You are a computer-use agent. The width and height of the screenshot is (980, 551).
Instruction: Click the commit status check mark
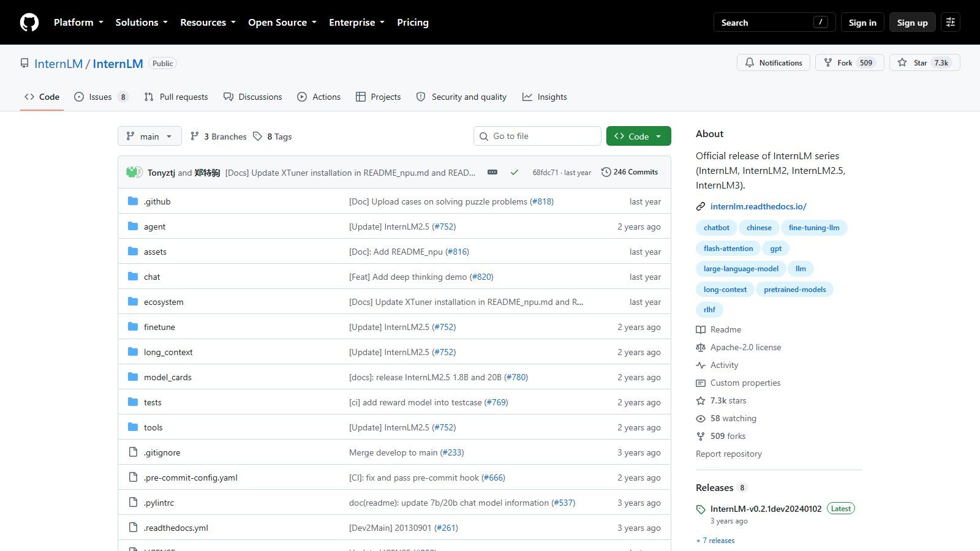[x=514, y=172]
